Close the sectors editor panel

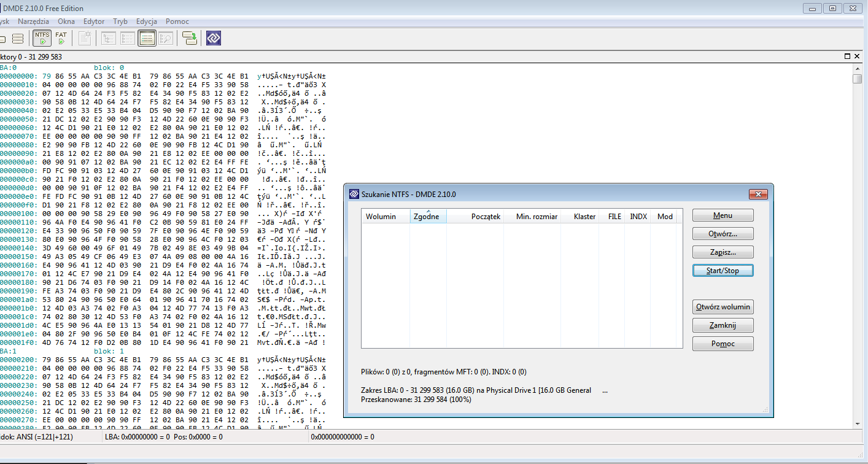coord(857,56)
